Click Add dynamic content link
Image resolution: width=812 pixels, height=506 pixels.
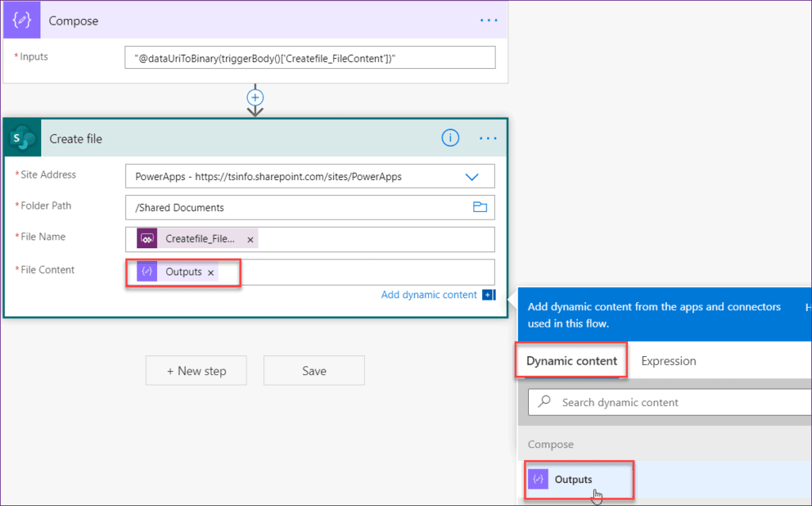coord(429,295)
